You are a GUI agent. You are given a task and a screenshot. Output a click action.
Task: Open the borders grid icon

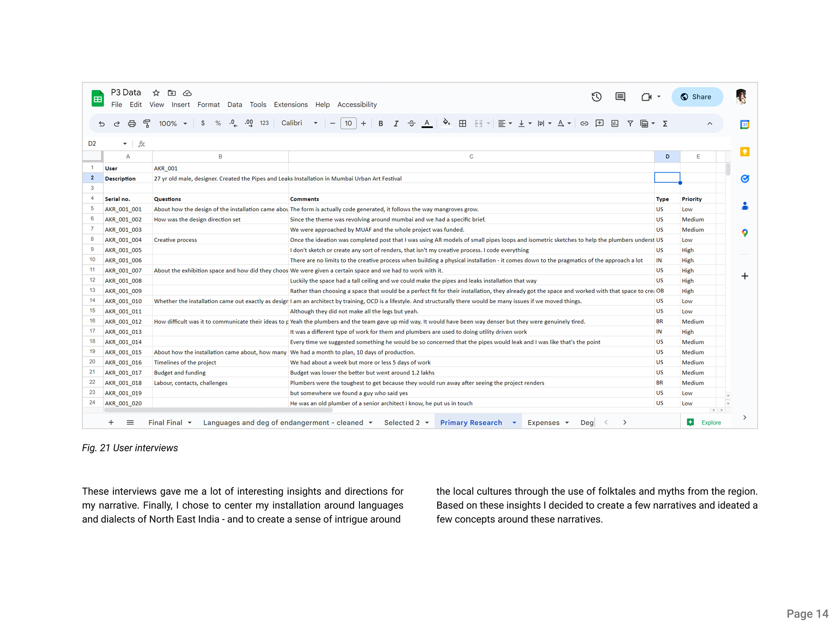click(462, 123)
